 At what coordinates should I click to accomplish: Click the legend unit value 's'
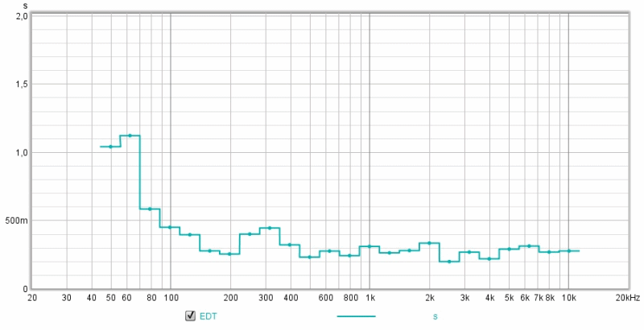point(435,316)
